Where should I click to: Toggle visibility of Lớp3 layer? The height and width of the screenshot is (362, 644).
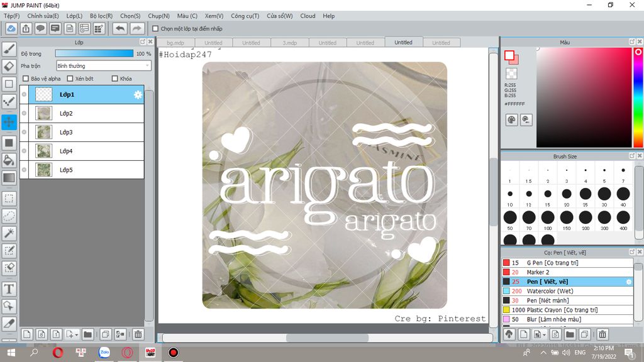(25, 132)
